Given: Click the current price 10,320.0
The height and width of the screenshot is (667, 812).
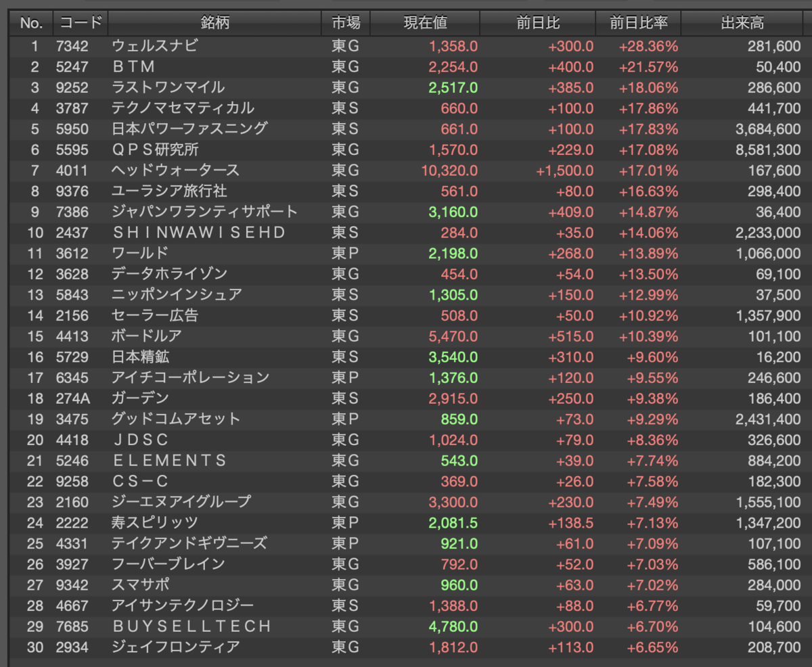Looking at the screenshot, I should click(449, 170).
